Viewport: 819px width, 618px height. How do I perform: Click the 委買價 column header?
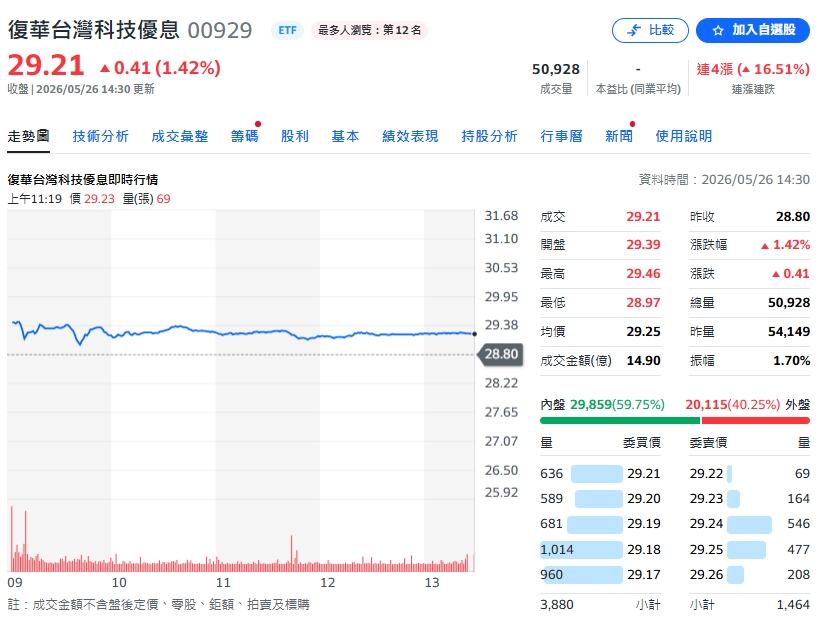click(x=641, y=443)
